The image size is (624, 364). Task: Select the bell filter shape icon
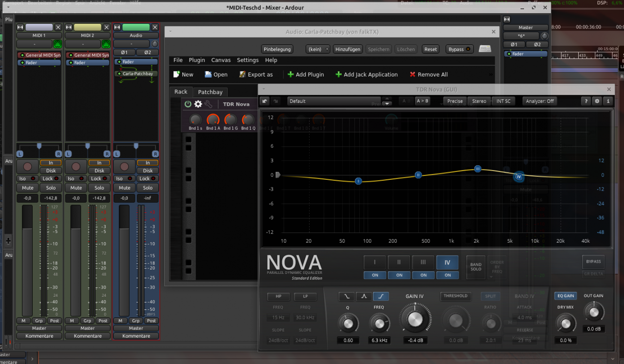364,296
